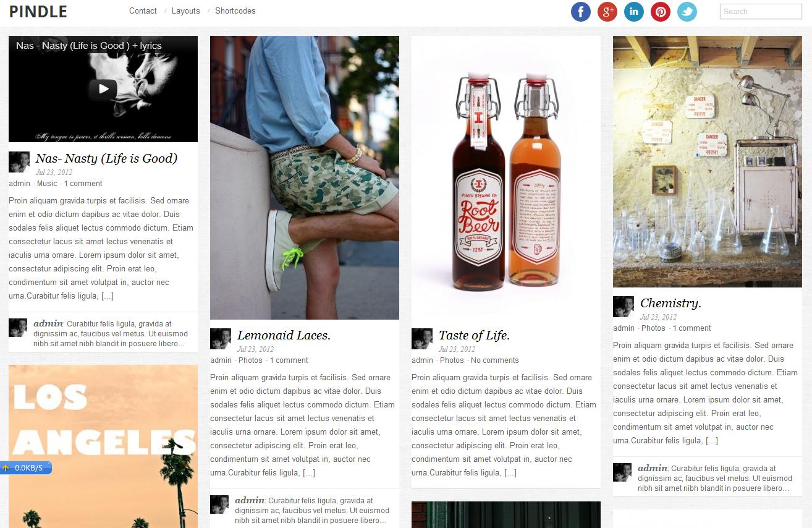Open the root beer bottles image

506,177
